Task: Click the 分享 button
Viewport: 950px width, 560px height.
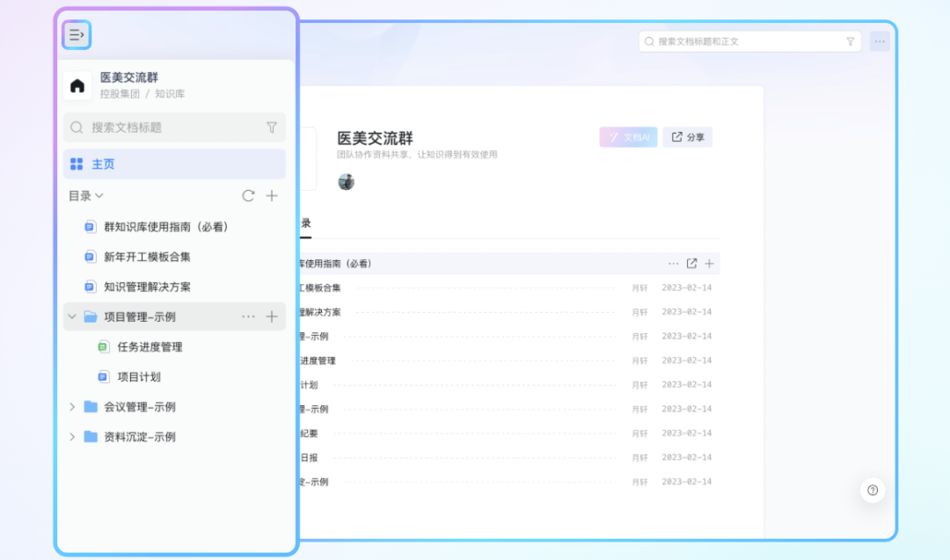Action: tap(688, 137)
